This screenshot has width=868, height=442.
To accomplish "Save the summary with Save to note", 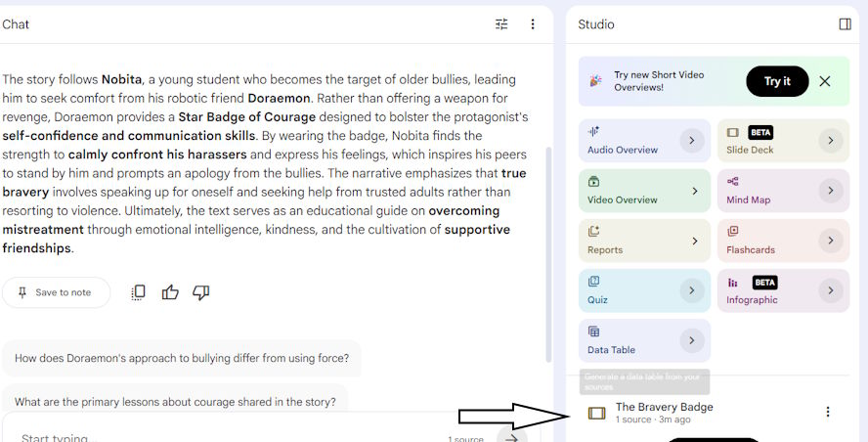I will 57,292.
